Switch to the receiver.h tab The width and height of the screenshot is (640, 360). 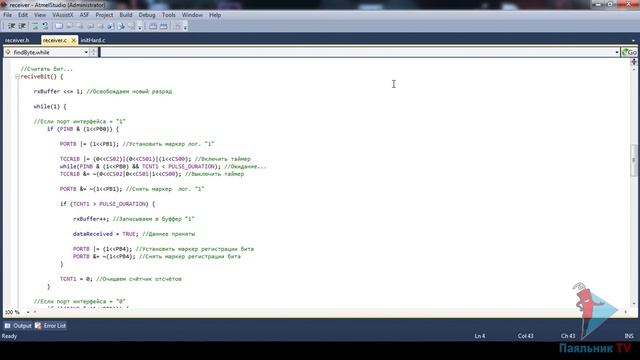pos(17,40)
